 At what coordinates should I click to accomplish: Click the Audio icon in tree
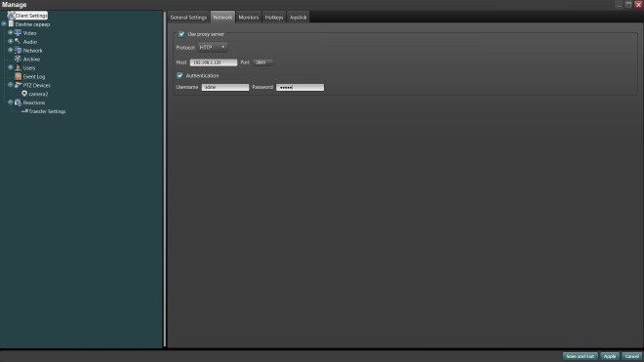[18, 42]
